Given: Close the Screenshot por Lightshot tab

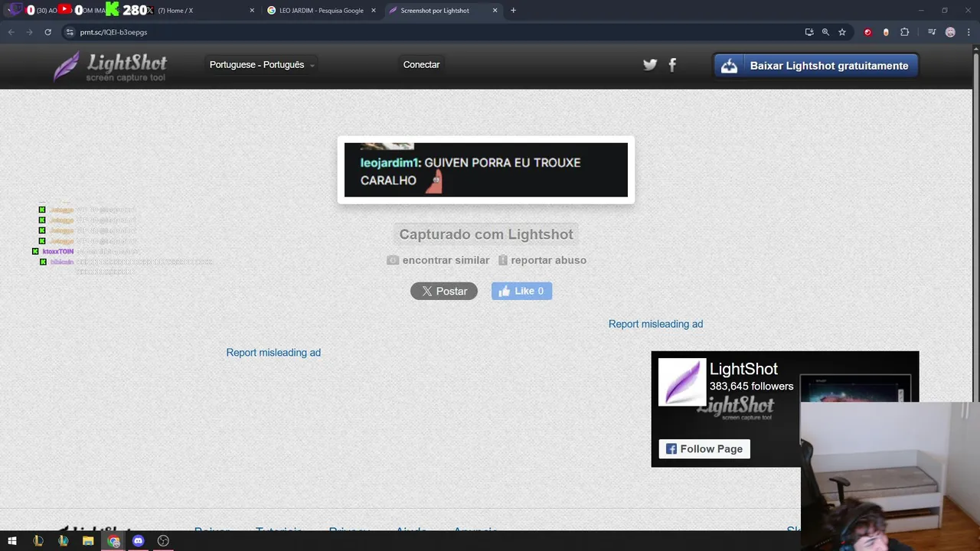Looking at the screenshot, I should click(495, 11).
